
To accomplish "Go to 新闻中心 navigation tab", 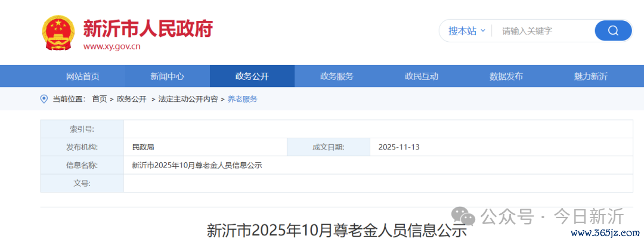I will click(167, 76).
